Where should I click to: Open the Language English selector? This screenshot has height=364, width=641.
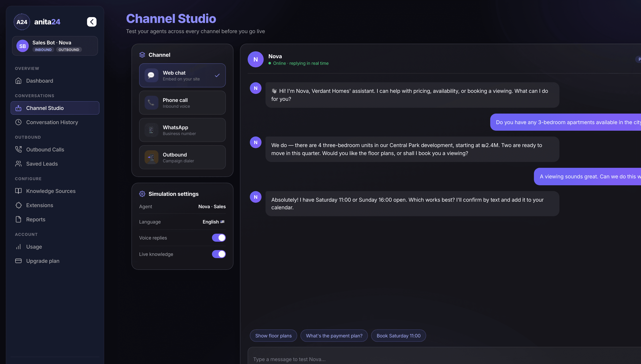click(213, 222)
